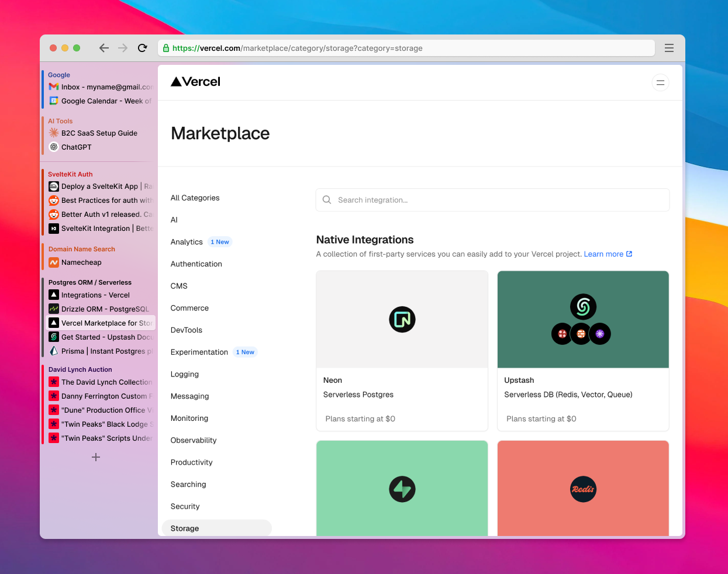Click the Namecheap favicon
Viewport: 728px width, 574px height.
pos(54,262)
